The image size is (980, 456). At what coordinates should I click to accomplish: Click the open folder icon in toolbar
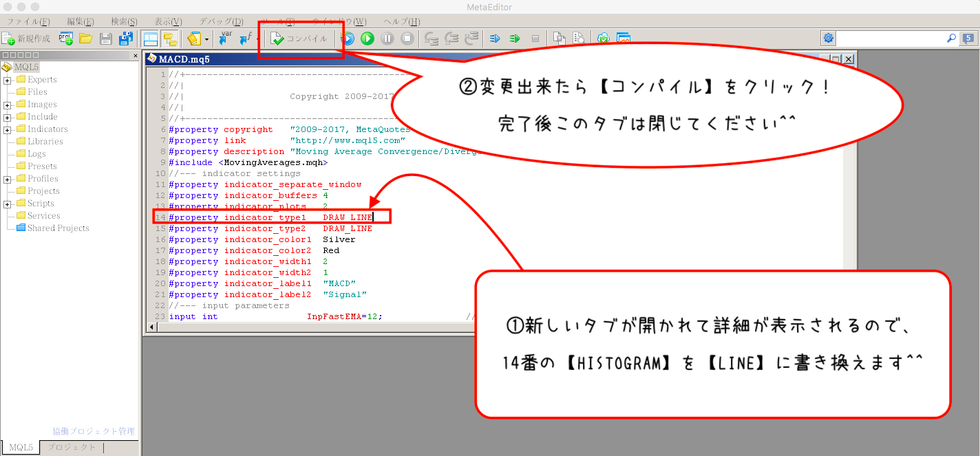coord(86,39)
